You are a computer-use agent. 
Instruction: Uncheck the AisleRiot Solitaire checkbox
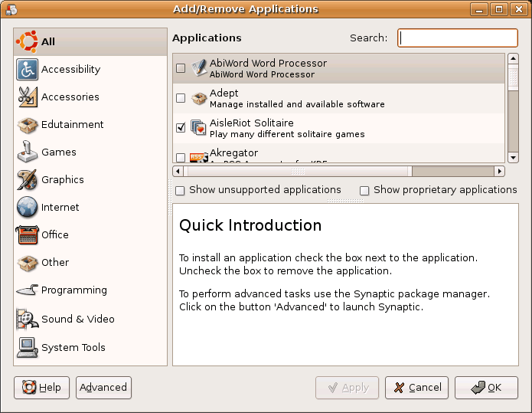[x=181, y=128]
